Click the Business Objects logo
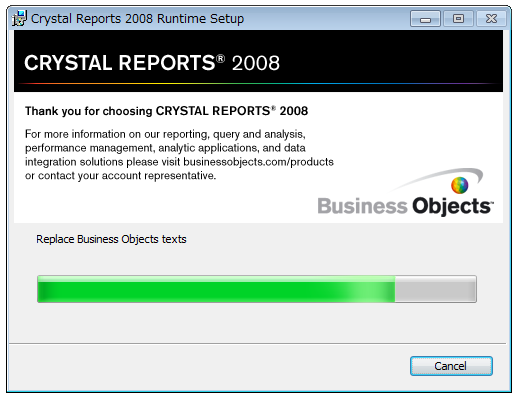518x397 pixels. pyautogui.click(x=405, y=192)
